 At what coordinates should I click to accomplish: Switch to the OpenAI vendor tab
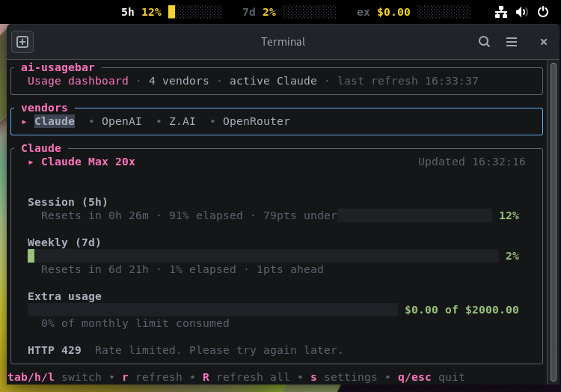pyautogui.click(x=122, y=121)
